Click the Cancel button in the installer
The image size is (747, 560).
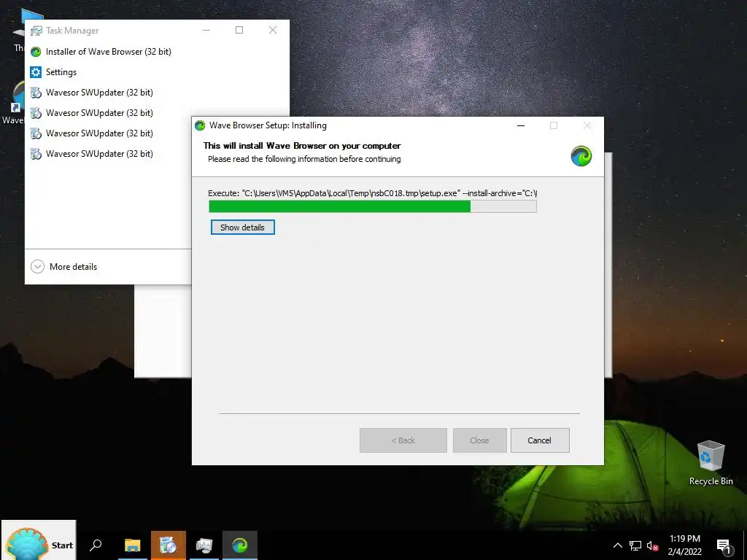[x=540, y=440]
